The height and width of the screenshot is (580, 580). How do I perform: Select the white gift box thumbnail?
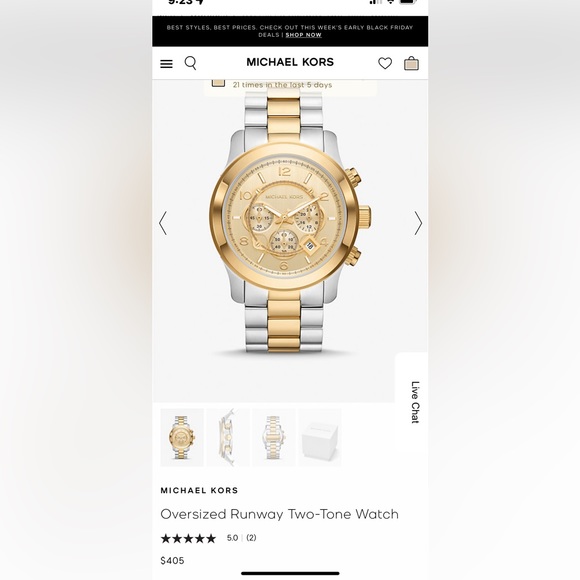pos(320,437)
